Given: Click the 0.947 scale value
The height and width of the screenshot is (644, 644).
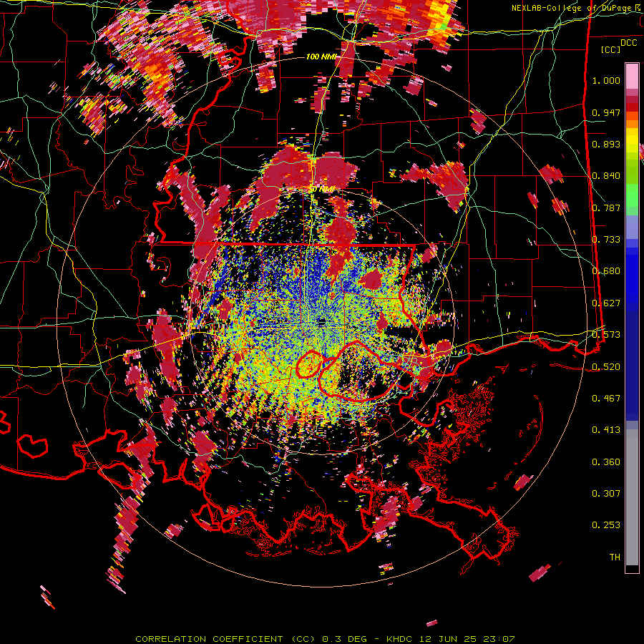Looking at the screenshot, I should [x=606, y=112].
